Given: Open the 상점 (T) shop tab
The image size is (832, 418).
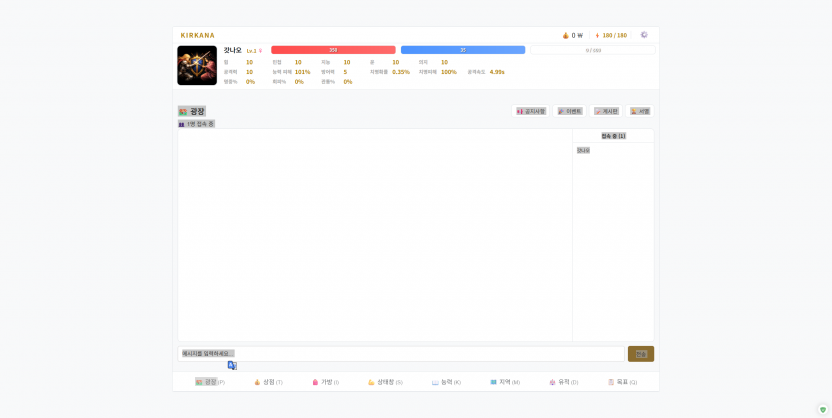Looking at the screenshot, I should (x=268, y=382).
